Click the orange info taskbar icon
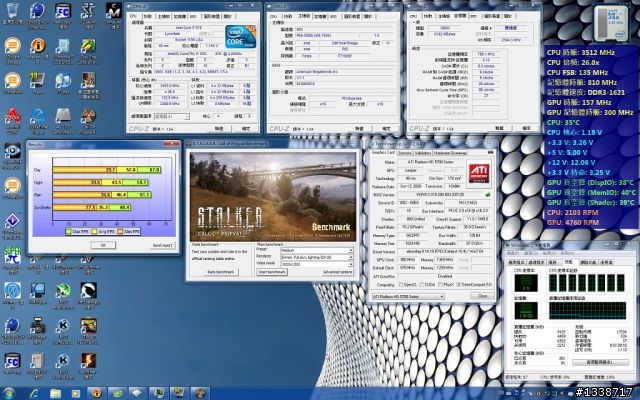 (96, 393)
